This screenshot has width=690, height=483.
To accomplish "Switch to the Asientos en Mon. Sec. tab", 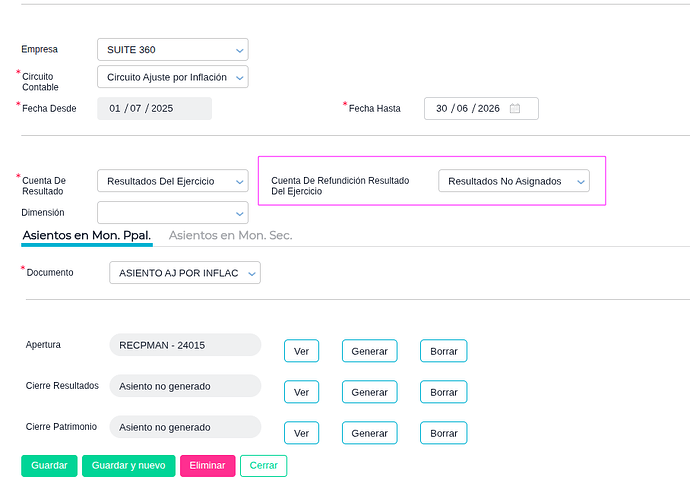I will [230, 235].
